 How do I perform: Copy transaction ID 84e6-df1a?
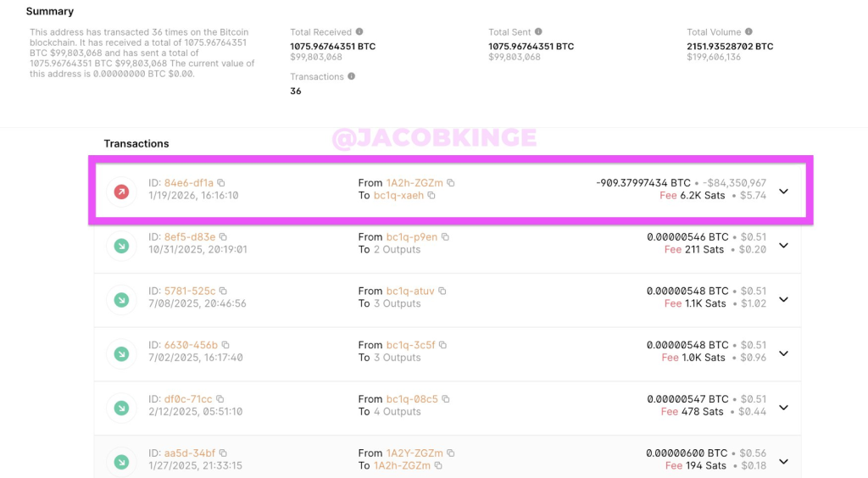pos(221,183)
